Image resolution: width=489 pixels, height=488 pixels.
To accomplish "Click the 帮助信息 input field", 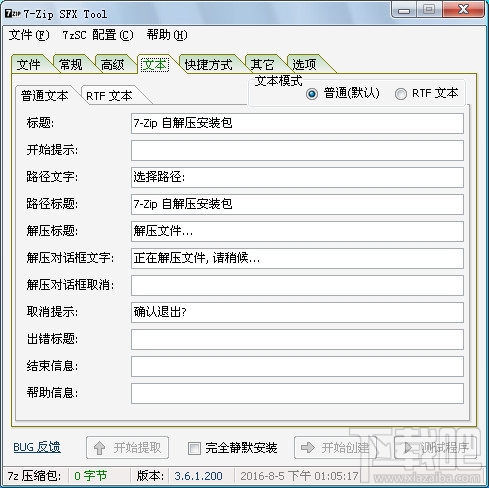I will (297, 393).
